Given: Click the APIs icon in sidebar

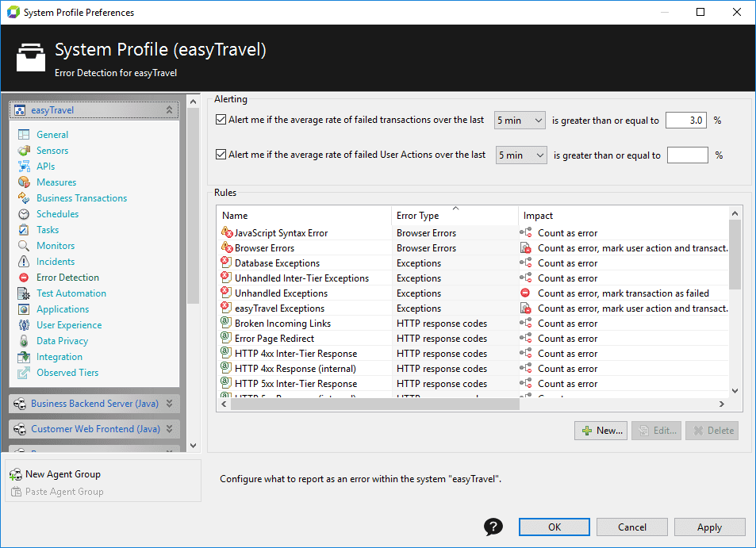Looking at the screenshot, I should [24, 167].
